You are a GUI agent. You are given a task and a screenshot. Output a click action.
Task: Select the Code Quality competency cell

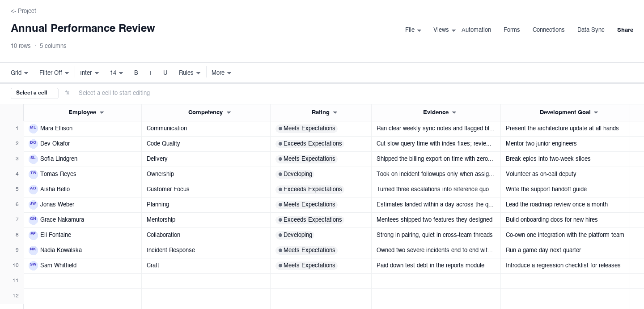(206, 144)
